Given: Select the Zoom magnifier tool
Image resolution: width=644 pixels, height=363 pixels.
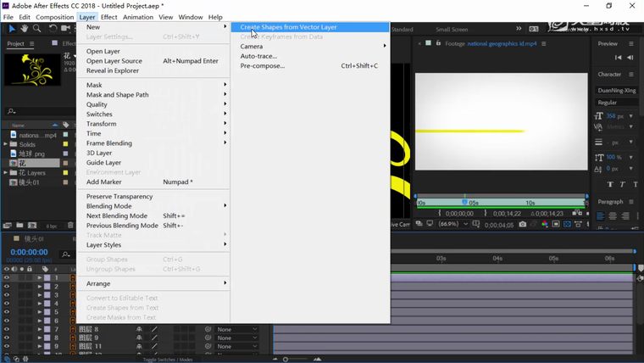Looking at the screenshot, I should (36, 29).
